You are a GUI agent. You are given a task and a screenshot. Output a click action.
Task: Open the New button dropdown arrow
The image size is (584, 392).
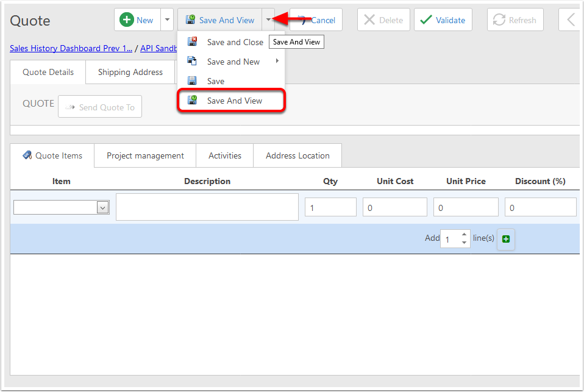167,20
